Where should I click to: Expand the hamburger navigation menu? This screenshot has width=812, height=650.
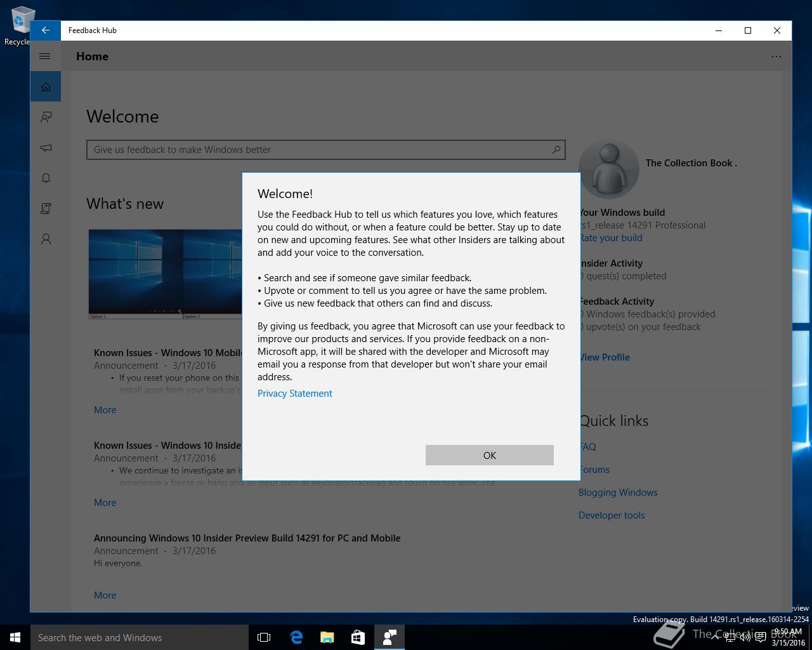45,56
